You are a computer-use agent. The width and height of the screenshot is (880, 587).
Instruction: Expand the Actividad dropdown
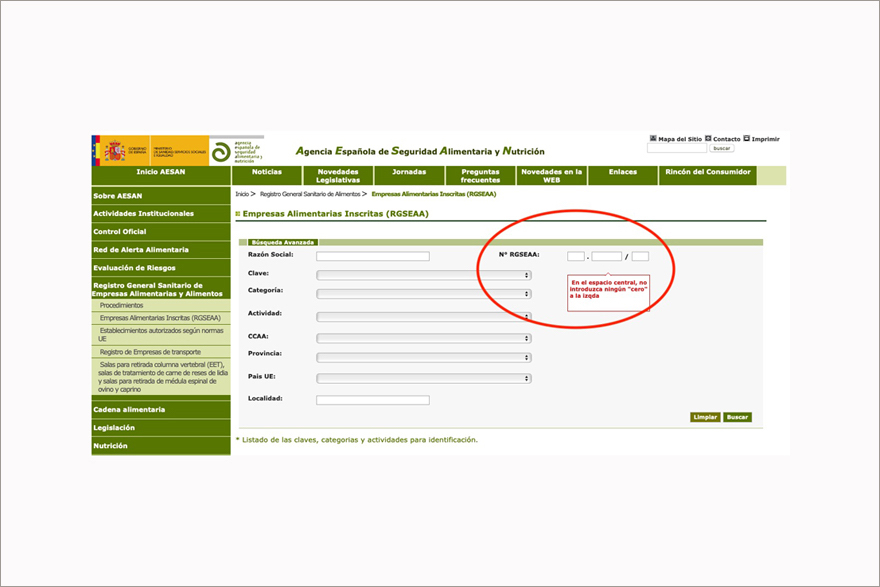pos(423,317)
